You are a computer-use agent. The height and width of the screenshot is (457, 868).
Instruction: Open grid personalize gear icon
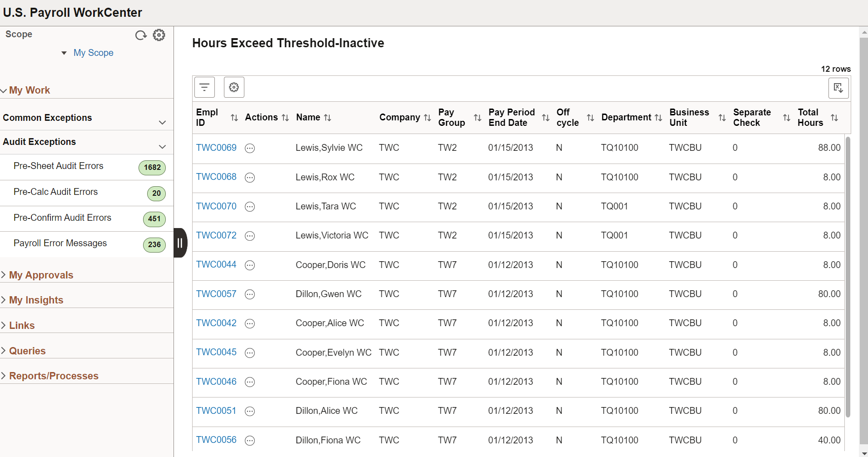[x=234, y=87]
